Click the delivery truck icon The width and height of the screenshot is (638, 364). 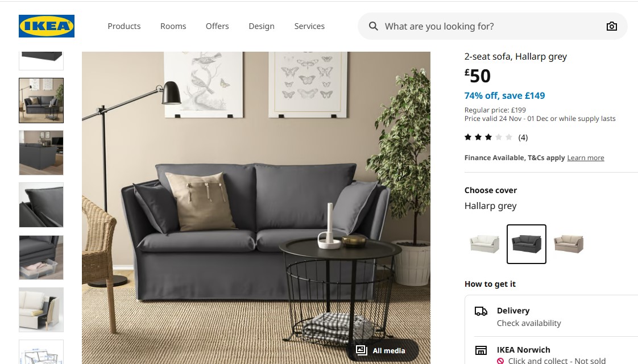click(481, 311)
